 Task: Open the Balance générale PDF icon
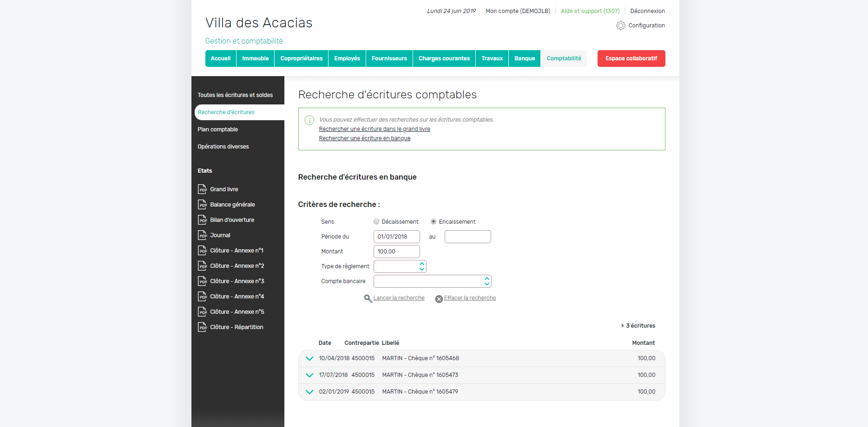(x=202, y=205)
